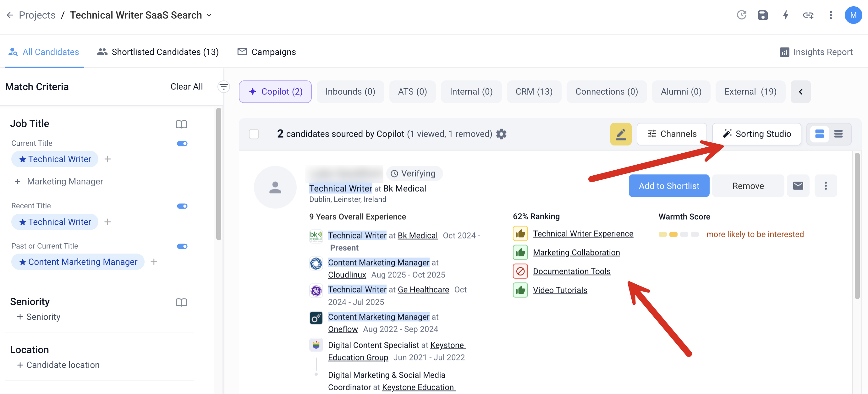Open the Channels button
Image resolution: width=868 pixels, height=394 pixels.
pyautogui.click(x=672, y=134)
